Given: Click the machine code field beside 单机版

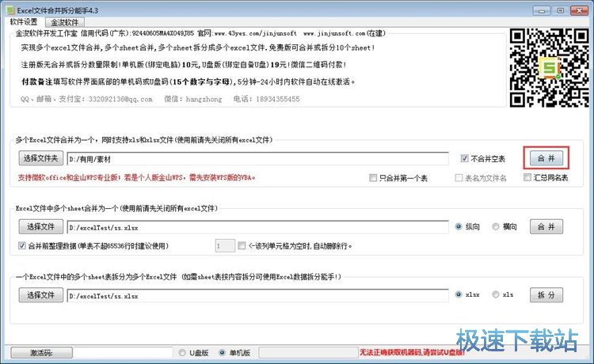Looking at the screenshot, I should (x=308, y=353).
